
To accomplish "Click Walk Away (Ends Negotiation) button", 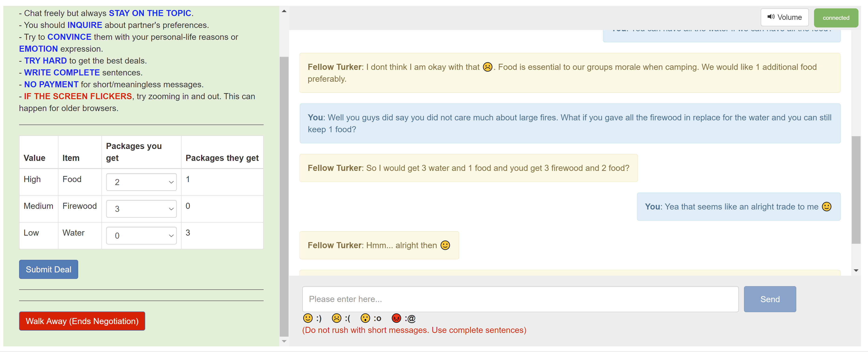I will tap(82, 321).
